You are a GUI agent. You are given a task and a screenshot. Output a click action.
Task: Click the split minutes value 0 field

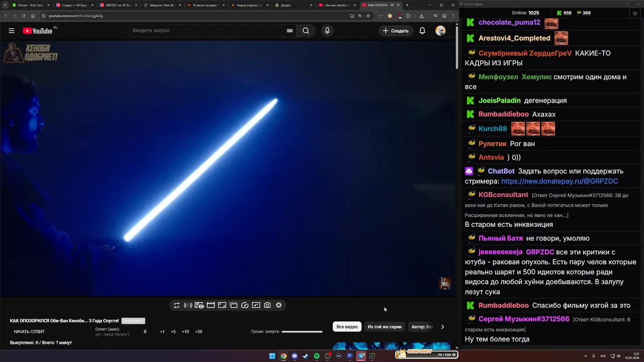click(x=145, y=332)
